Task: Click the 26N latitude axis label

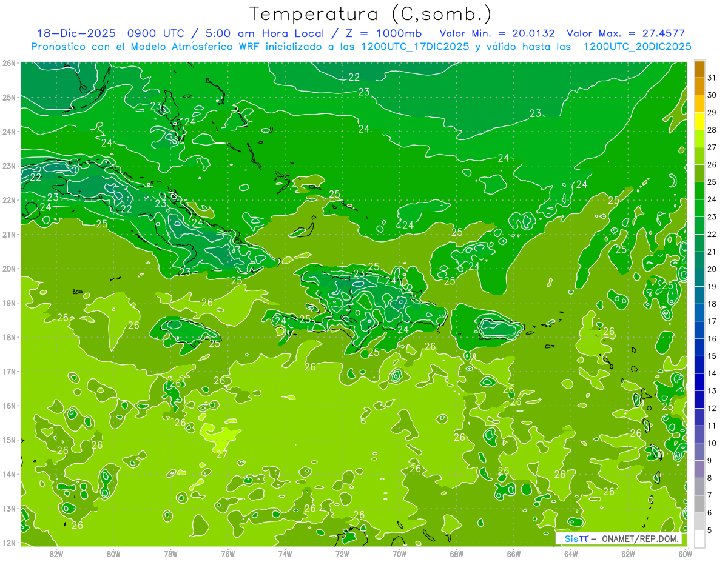Action: tap(9, 63)
